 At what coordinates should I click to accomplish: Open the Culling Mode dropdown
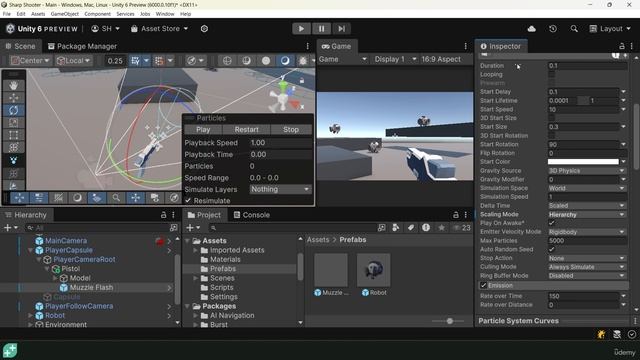[x=587, y=267]
